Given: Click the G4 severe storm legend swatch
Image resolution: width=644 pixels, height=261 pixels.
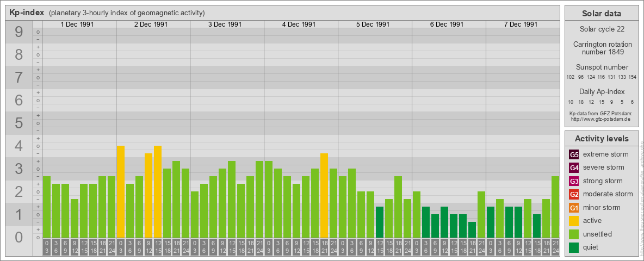Looking at the screenshot, I should tap(574, 167).
